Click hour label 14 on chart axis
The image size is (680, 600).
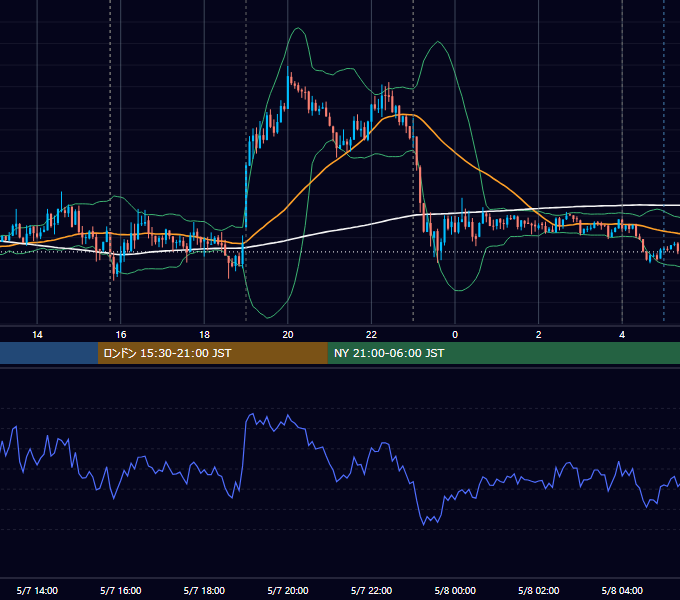[37, 335]
